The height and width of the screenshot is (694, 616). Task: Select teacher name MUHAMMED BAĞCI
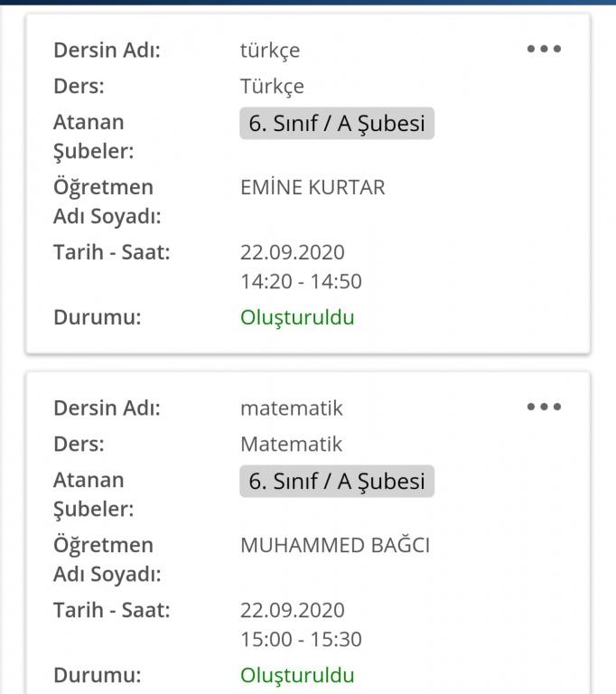coord(335,546)
